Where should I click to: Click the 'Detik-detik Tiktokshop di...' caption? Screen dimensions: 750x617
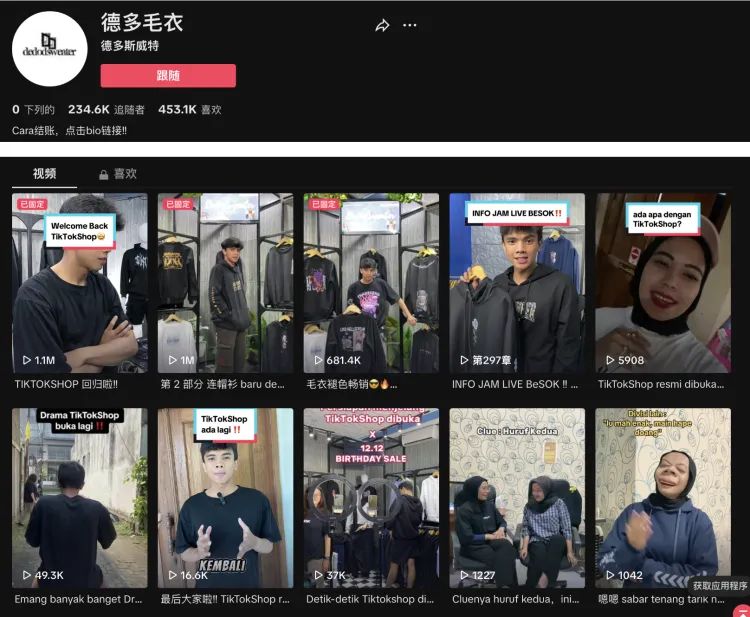pos(370,599)
